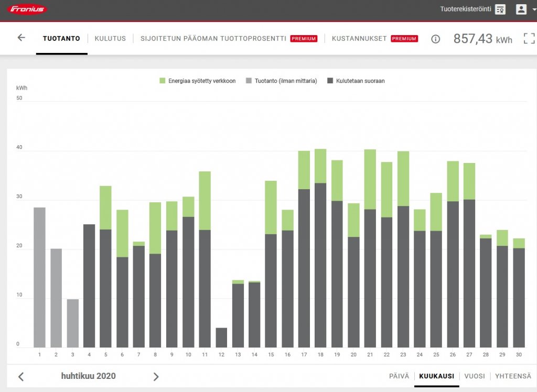Open Tuoterekisteröinti product registration icon

pyautogui.click(x=500, y=9)
